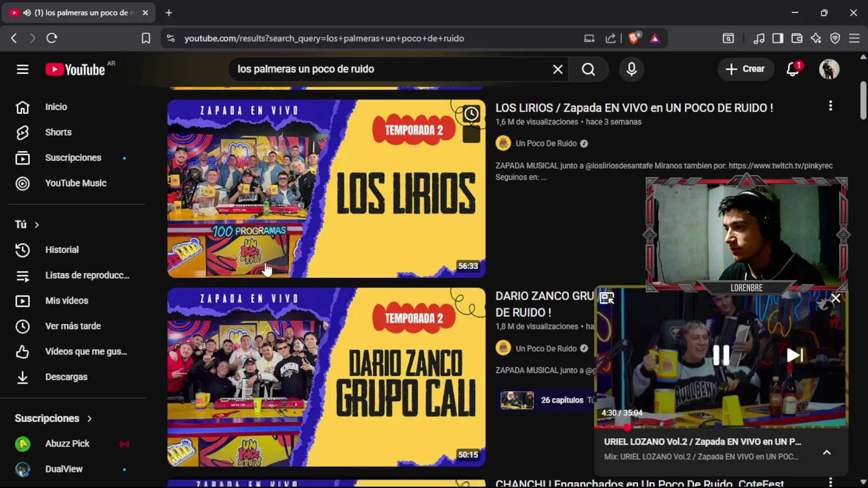Open Brave Shields lion icon
868x488 pixels.
pos(633,39)
